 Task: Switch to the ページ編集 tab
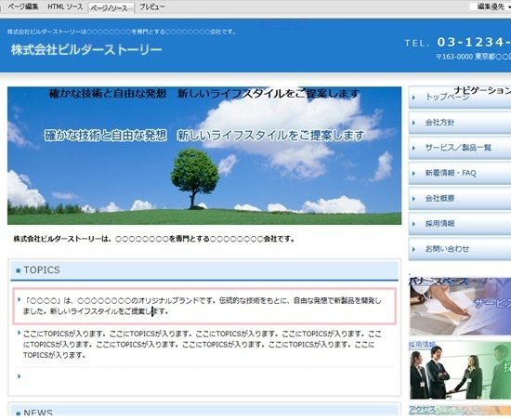[x=23, y=7]
